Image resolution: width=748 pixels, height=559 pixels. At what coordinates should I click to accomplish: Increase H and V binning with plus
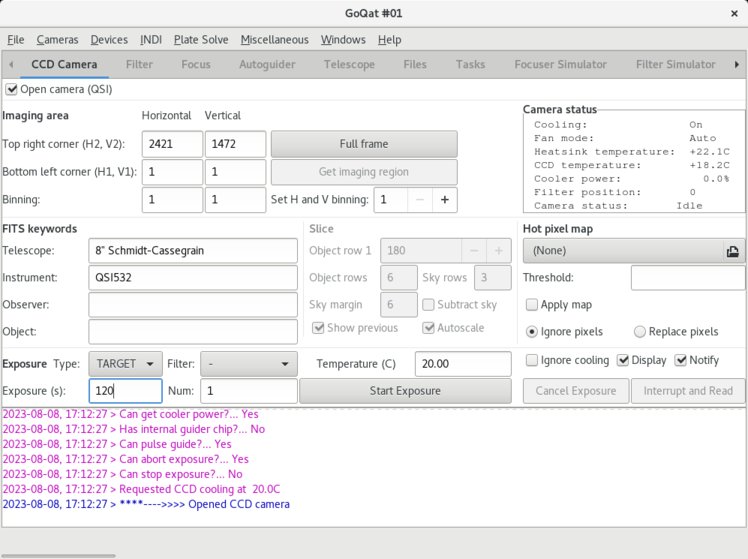coord(445,200)
